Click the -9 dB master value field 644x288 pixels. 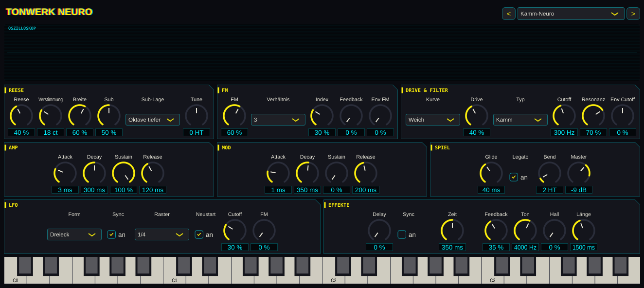click(x=579, y=190)
